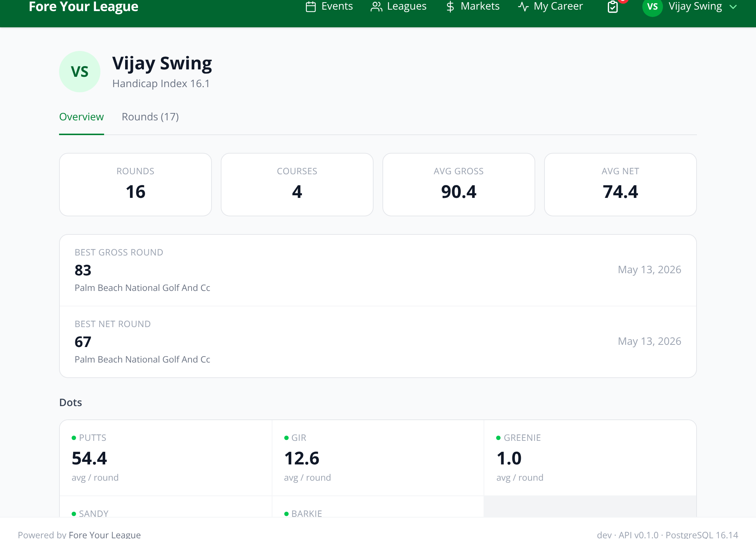This screenshot has height=539, width=756.
Task: Click the best gross round date May 13, 2026
Action: point(649,270)
